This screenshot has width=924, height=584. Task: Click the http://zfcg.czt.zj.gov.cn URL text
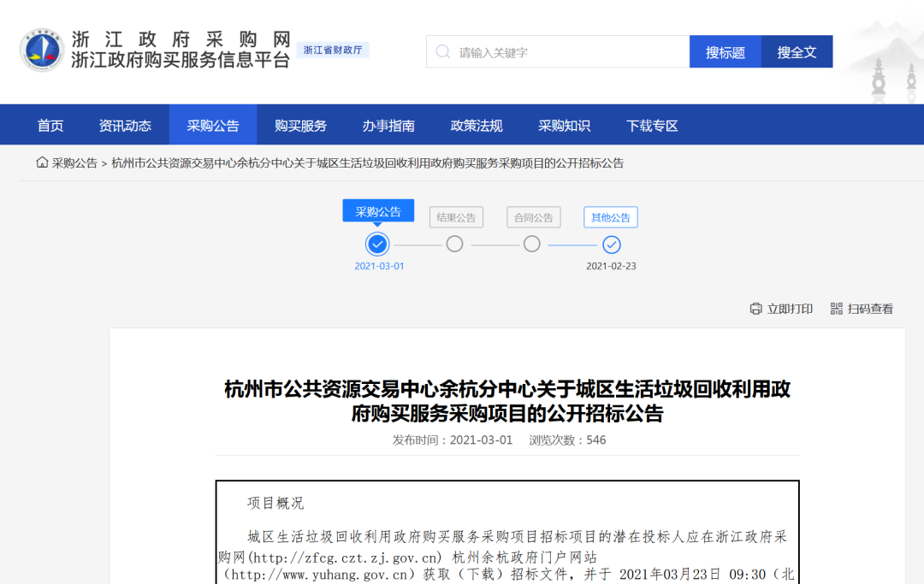coord(345,557)
